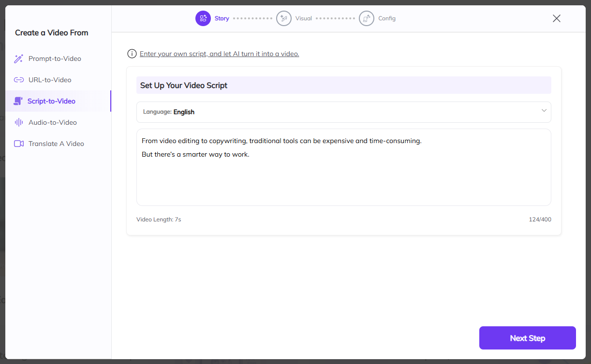
Task: Select Script-to-Video option
Action: point(58,101)
